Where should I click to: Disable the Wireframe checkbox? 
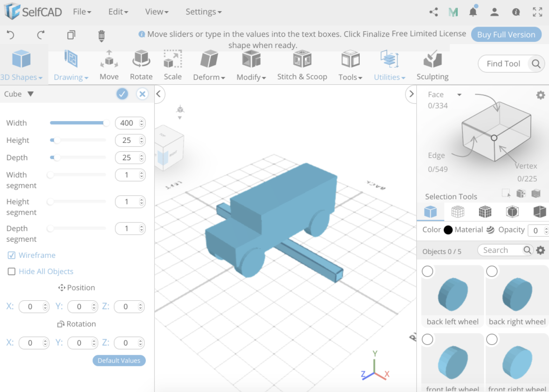[11, 255]
